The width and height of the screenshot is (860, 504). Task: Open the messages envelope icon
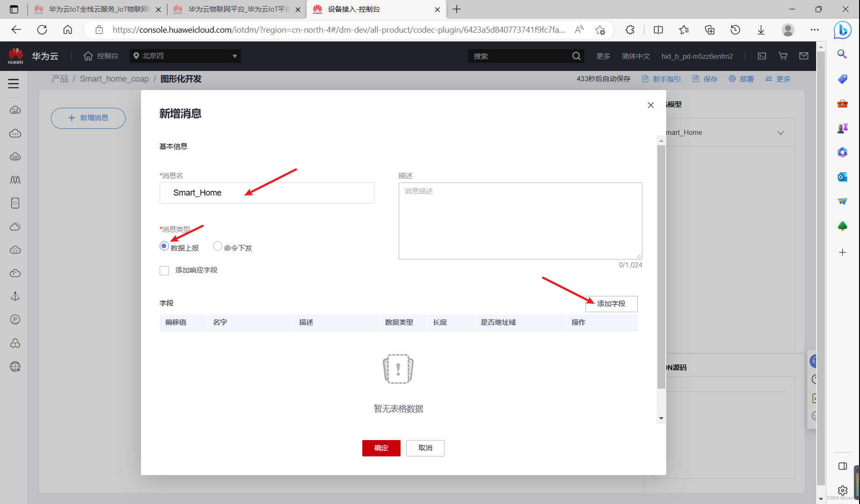pos(804,56)
